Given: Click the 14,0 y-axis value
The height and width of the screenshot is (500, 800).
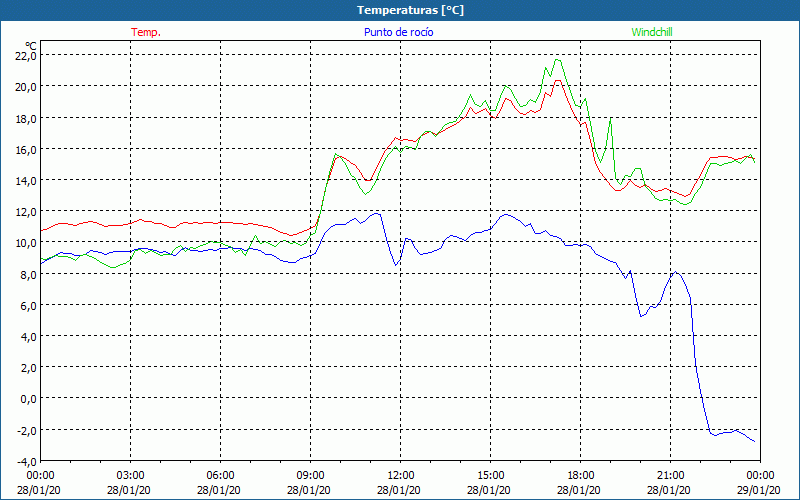Looking at the screenshot, I should tap(27, 181).
